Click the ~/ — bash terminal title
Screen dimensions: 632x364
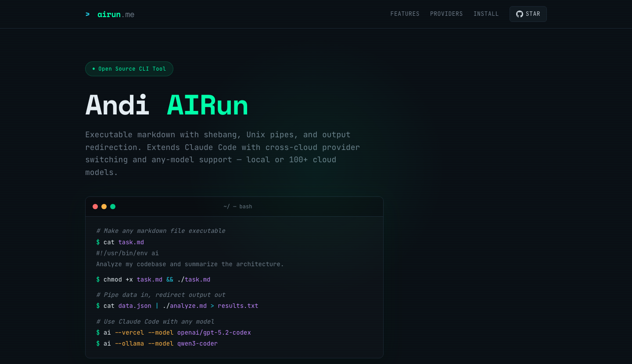[238, 206]
